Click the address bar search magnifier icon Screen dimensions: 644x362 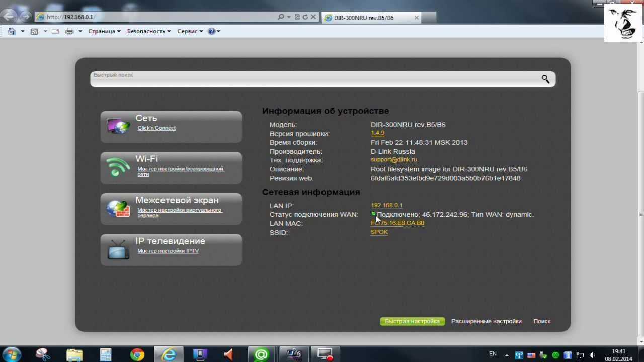pyautogui.click(x=281, y=17)
